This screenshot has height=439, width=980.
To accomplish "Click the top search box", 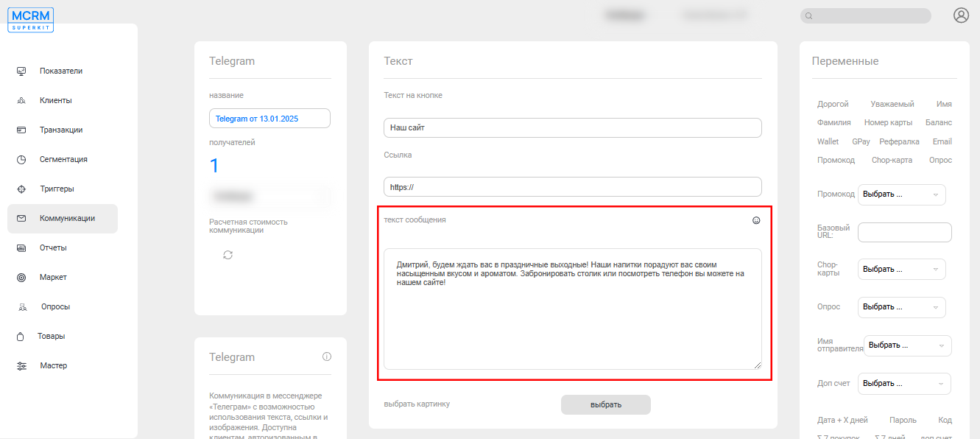I will click(x=866, y=15).
